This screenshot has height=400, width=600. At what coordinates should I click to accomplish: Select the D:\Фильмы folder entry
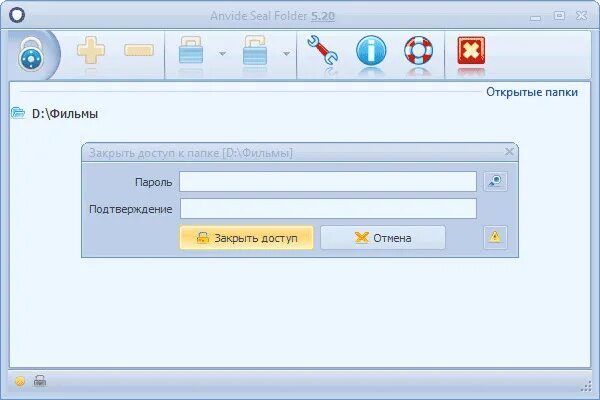[x=65, y=114]
